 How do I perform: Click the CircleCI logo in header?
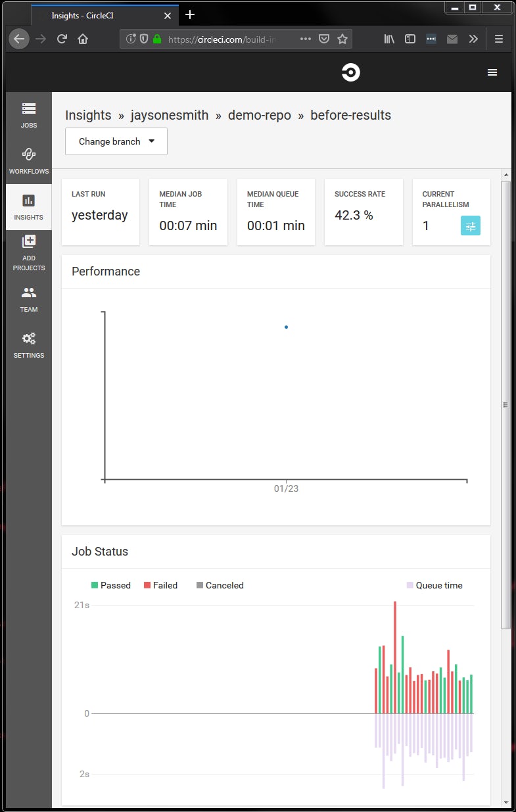coord(351,72)
